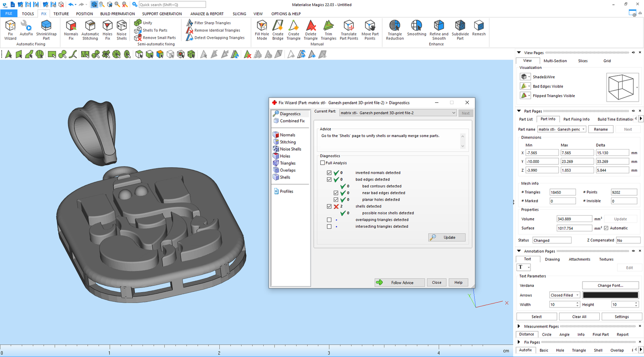Select Create Triangle tool
This screenshot has height=357, width=644.
pos(293,30)
